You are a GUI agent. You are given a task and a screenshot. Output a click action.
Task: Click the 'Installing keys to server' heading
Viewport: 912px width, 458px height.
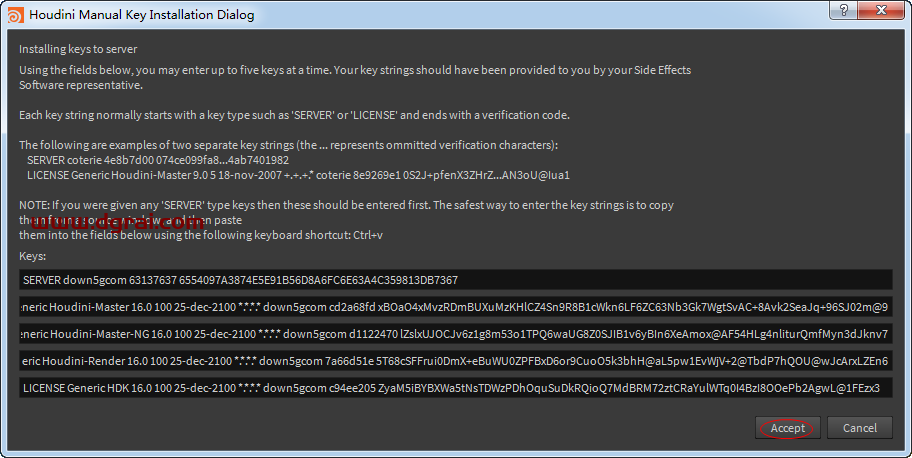click(x=78, y=49)
